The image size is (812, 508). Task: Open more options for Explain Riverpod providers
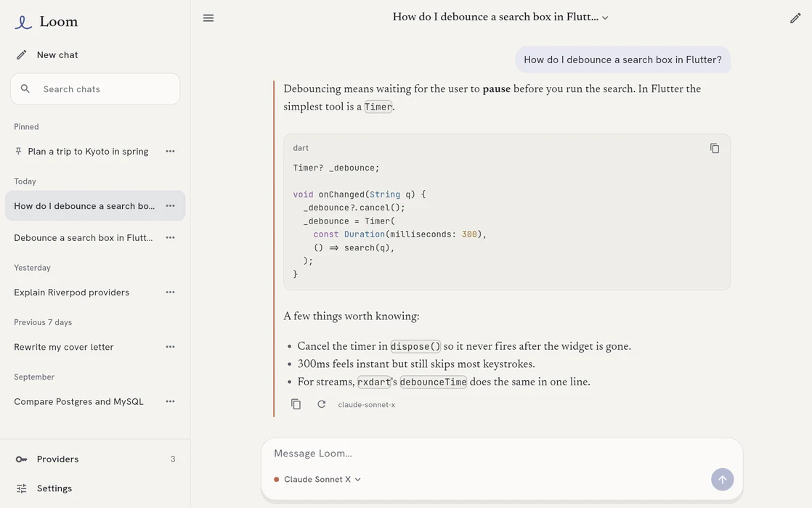click(171, 292)
